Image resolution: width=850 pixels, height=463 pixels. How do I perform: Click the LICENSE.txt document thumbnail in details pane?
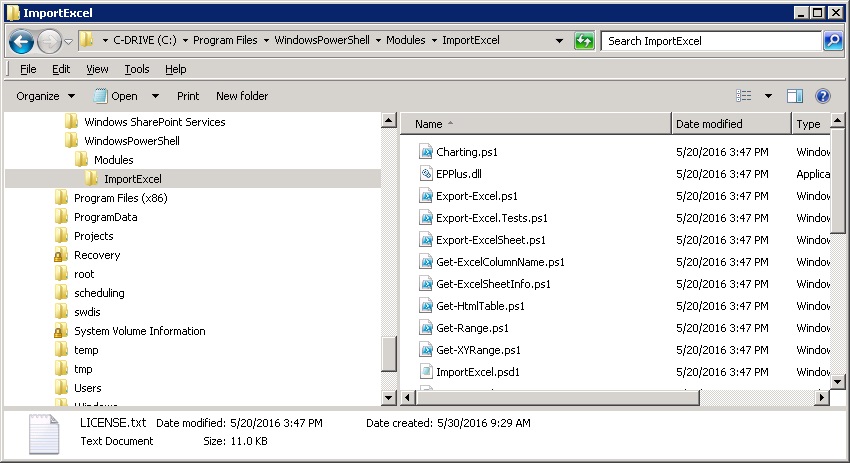pos(43,434)
